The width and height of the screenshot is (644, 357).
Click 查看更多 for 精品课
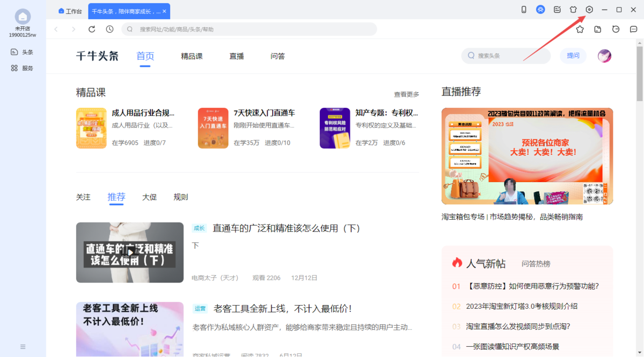406,94
